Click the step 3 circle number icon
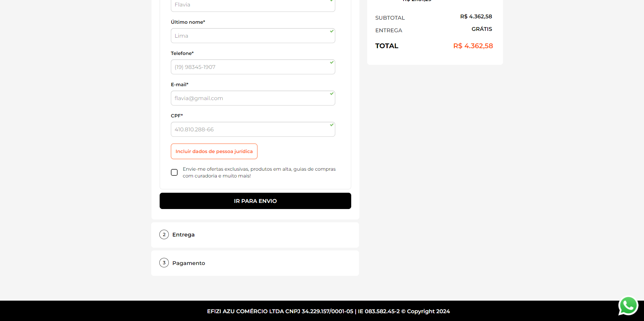 click(x=164, y=263)
